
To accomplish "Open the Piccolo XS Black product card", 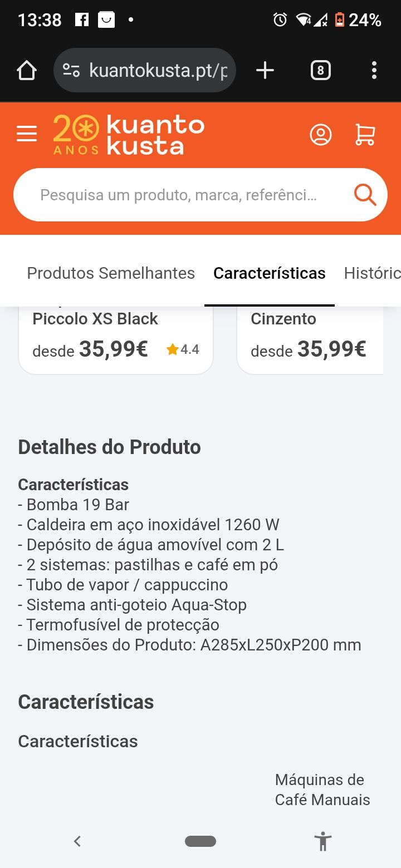I will (116, 339).
